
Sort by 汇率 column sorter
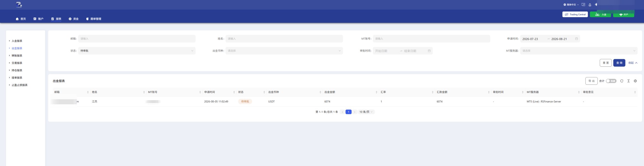(433, 92)
